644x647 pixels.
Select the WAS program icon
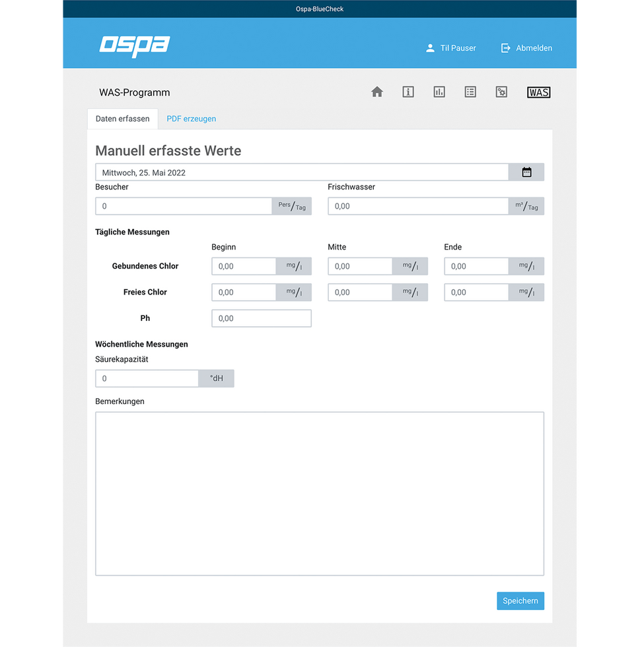click(x=538, y=92)
